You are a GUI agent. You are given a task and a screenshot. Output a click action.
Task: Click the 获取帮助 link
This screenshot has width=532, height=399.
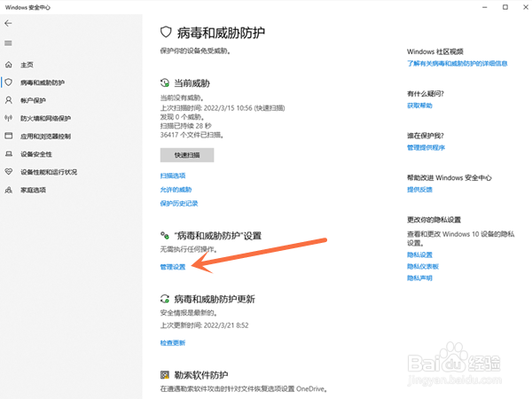point(419,106)
